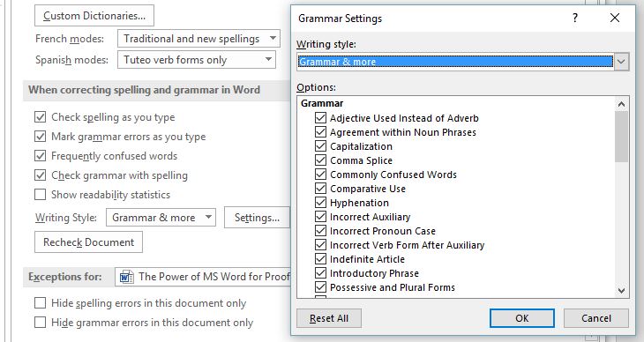644x342 pixels.
Task: Click the Settings button
Action: point(257,218)
